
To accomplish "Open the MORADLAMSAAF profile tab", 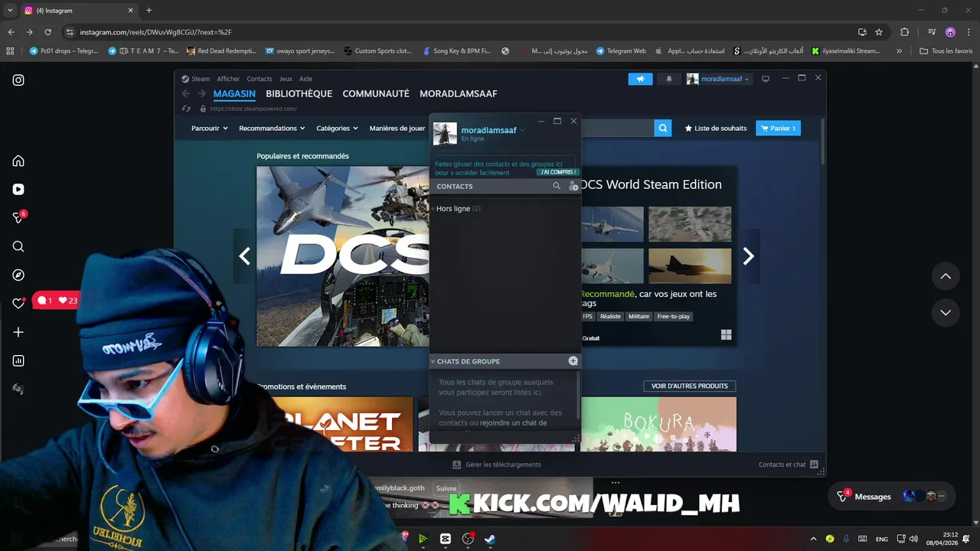I will click(458, 93).
